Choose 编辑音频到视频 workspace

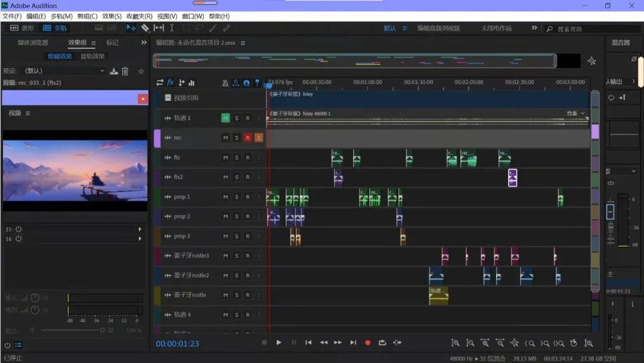438,28
